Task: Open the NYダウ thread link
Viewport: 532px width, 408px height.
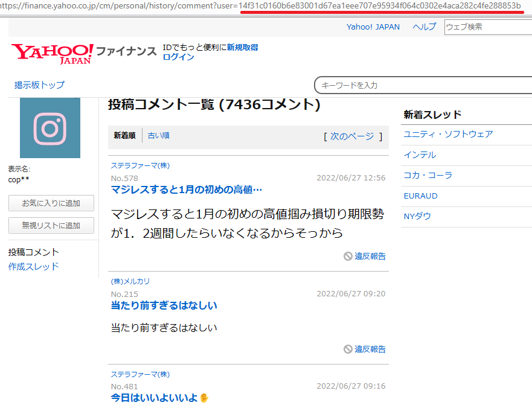Action: (x=417, y=216)
